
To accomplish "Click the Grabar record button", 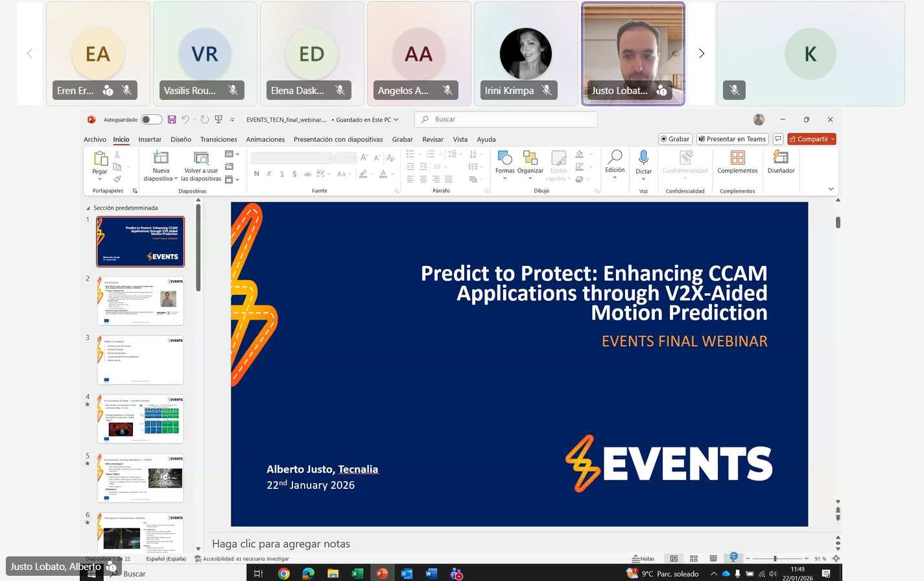I will [675, 139].
